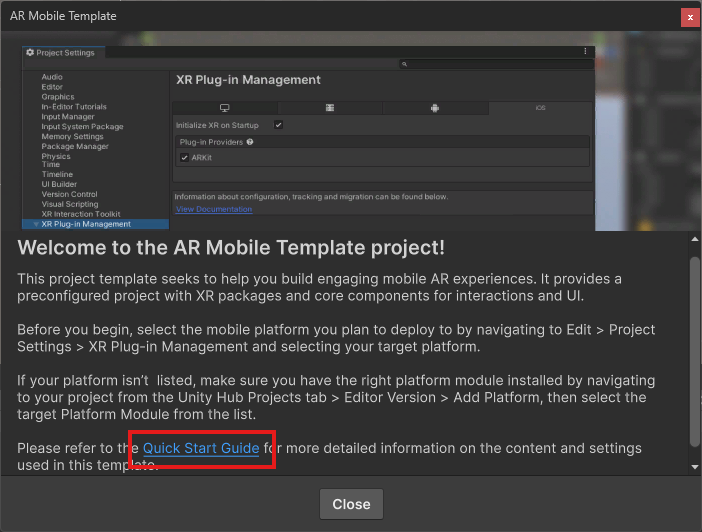
Task: Select Timeline in the settings list
Action: click(x=57, y=174)
